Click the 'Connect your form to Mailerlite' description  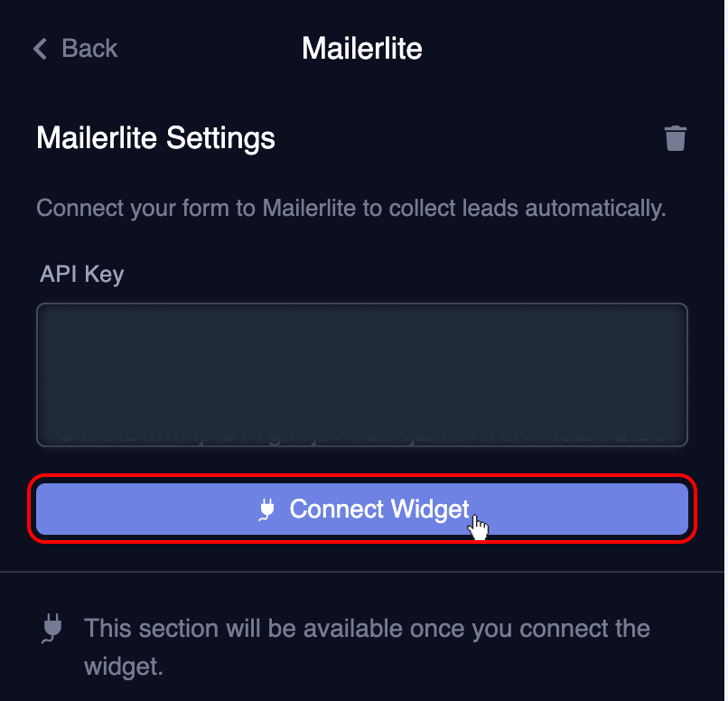click(351, 208)
